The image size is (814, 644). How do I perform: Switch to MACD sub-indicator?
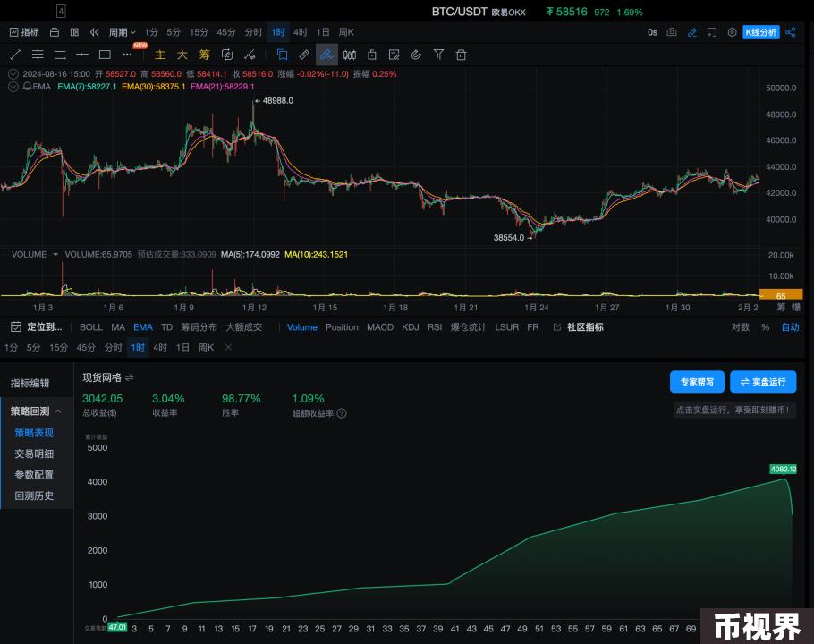coord(380,327)
